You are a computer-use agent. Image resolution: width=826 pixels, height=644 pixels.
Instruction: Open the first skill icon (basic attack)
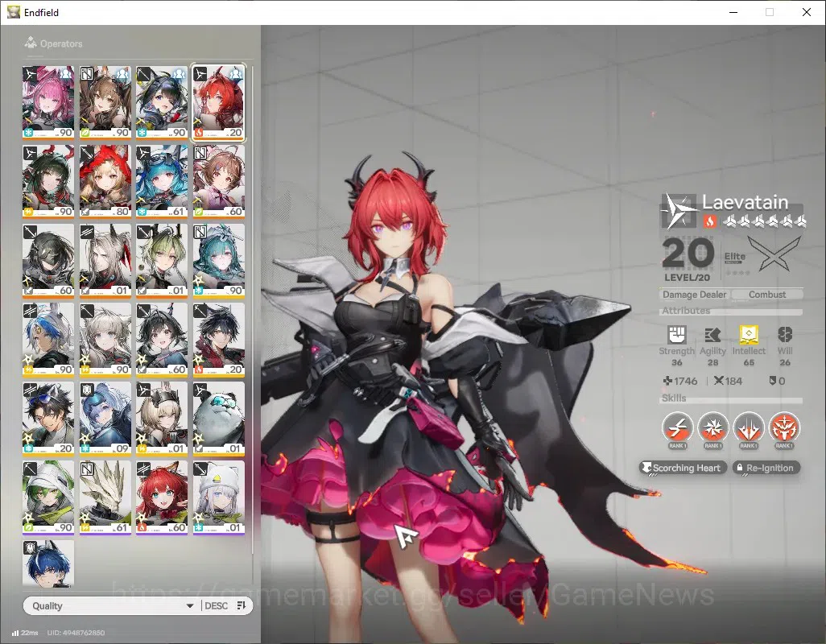(x=677, y=427)
